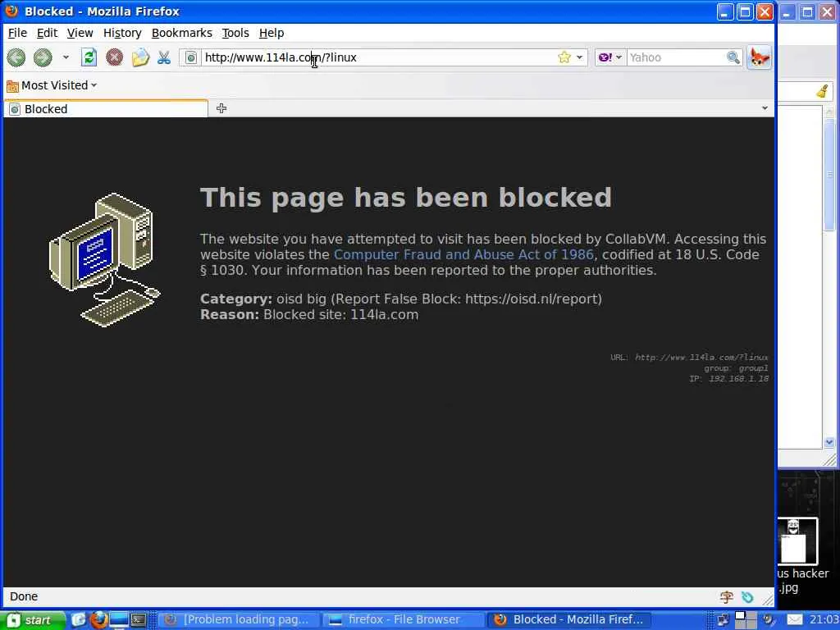This screenshot has width=840, height=630.
Task: Select the hacker .jpg thumbnail on desktop
Action: coord(797,541)
